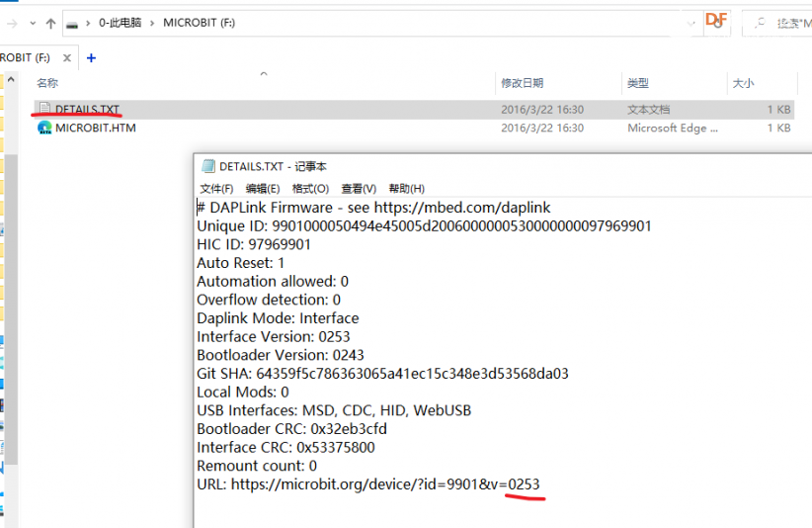Open Notepad 查看(V) menu
This screenshot has width=812, height=528.
(x=359, y=189)
